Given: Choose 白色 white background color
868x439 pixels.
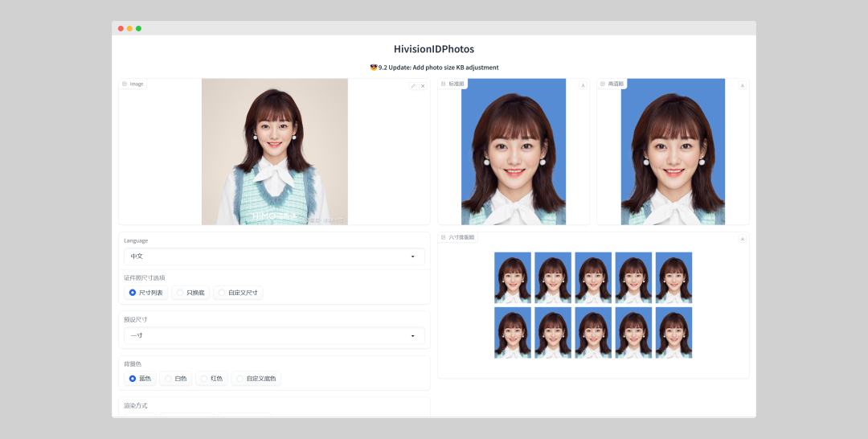Looking at the screenshot, I should coord(175,379).
